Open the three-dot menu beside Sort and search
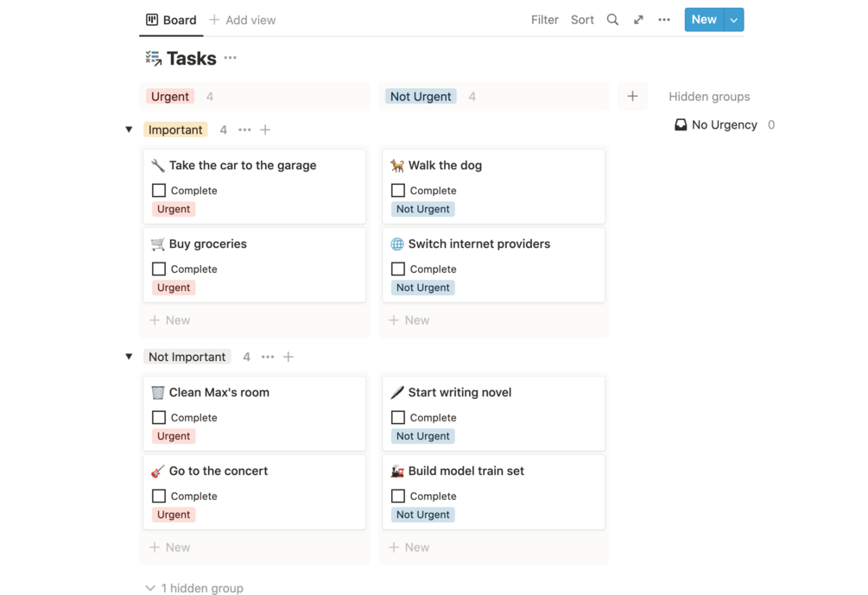Viewport: 868px width, 595px height. click(664, 20)
